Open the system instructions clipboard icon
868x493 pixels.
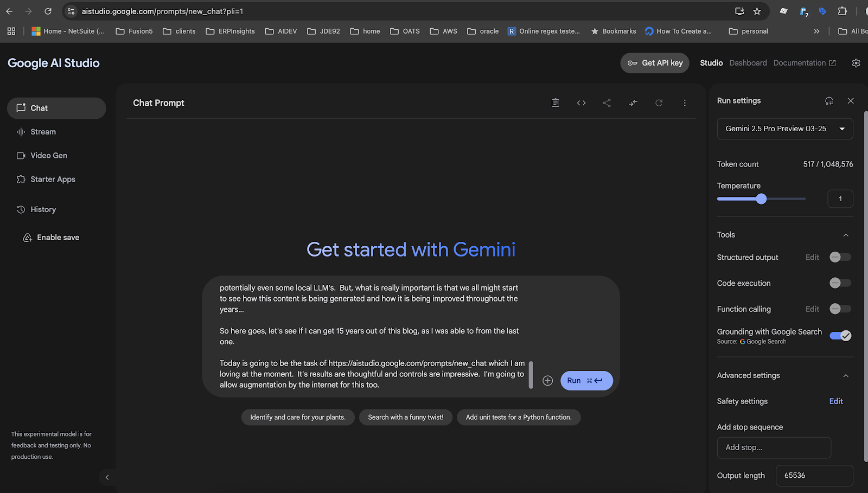(x=556, y=103)
